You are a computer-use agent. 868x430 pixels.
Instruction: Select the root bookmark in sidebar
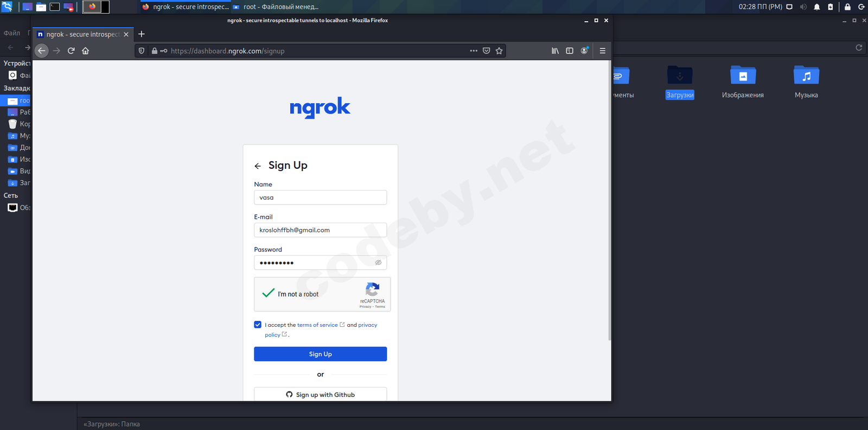click(x=16, y=100)
